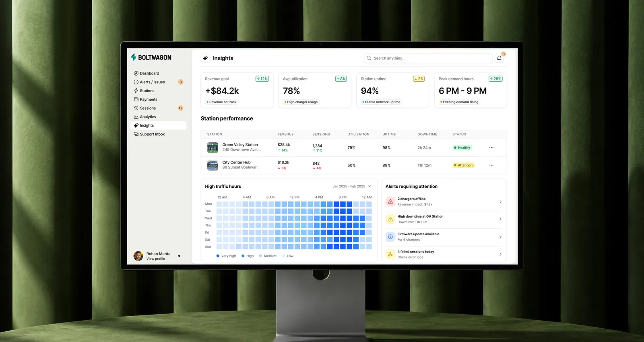Screen dimensions: 644x342
Task: Click the Boltwagon lightning bolt logo
Action: [134, 57]
